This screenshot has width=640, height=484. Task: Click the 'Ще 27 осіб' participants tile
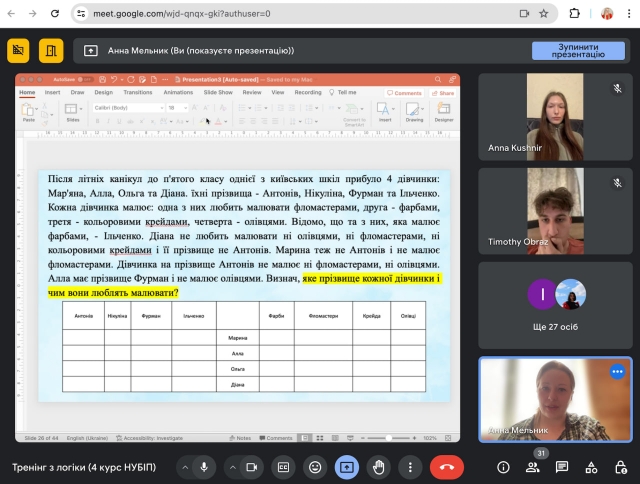pyautogui.click(x=557, y=304)
